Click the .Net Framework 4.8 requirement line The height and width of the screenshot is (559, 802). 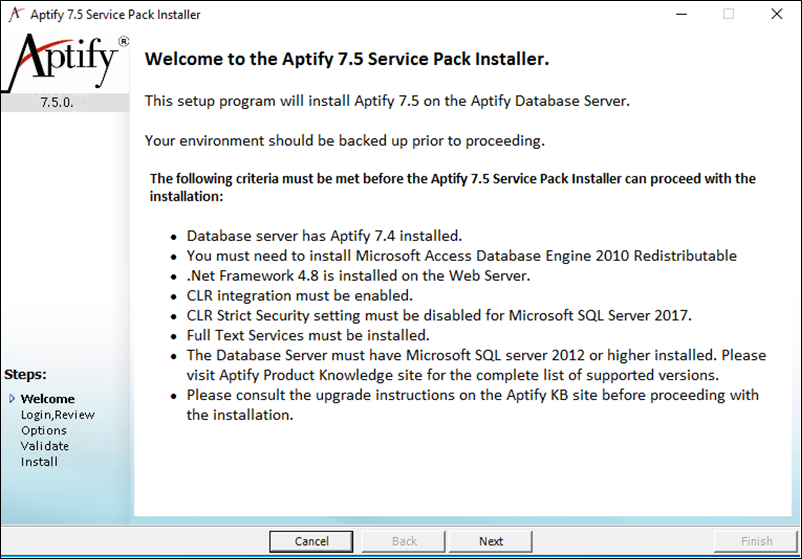point(358,276)
